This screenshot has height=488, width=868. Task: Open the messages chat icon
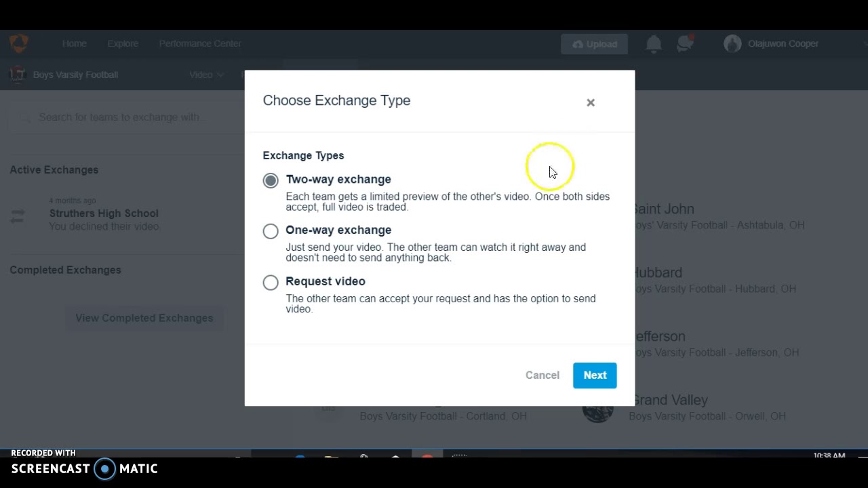(x=685, y=44)
